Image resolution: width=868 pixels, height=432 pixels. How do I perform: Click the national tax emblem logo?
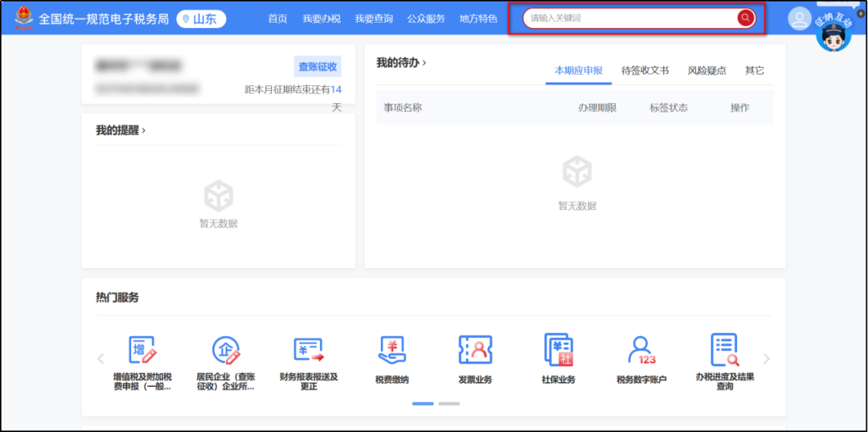pyautogui.click(x=24, y=18)
